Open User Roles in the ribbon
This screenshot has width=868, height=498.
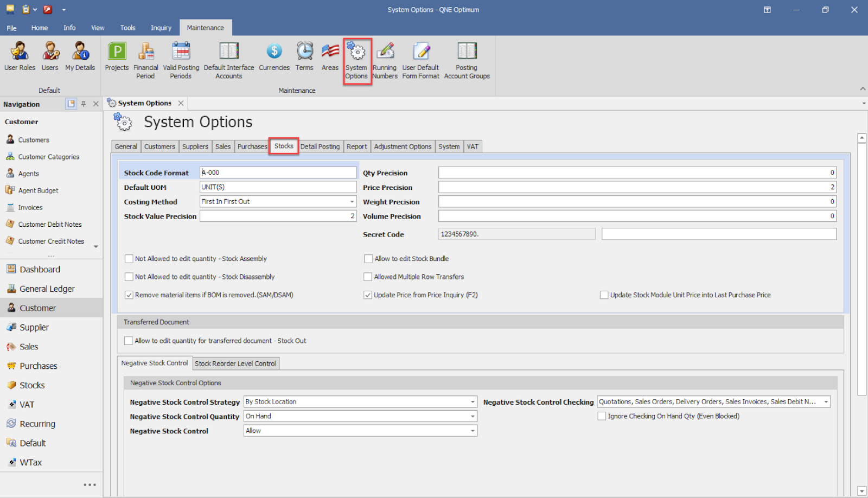20,57
